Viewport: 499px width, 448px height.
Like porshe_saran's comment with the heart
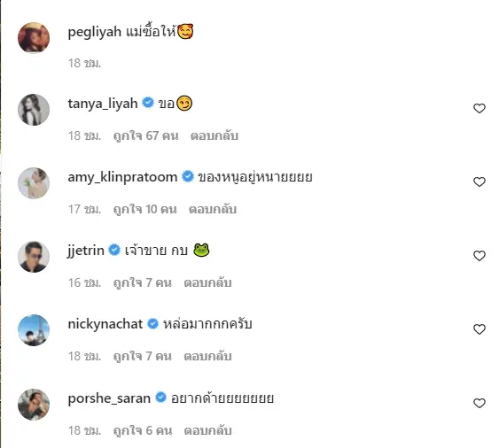[x=480, y=403]
